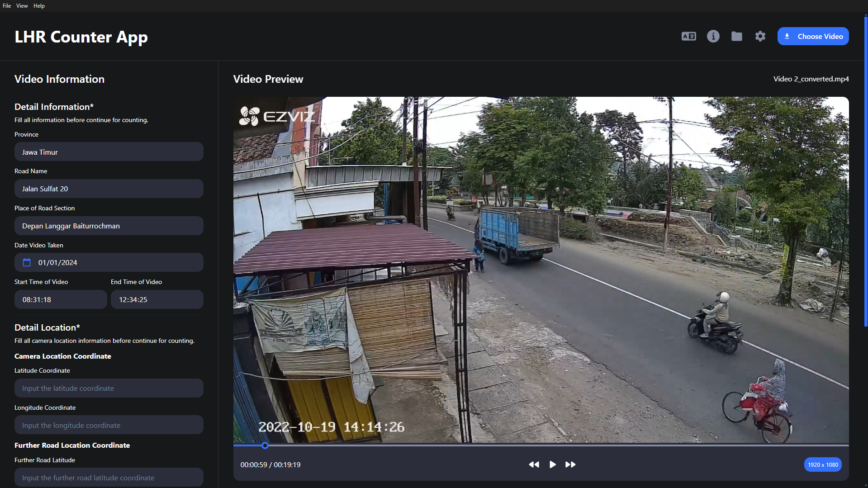Click the 1920 x 1080 resolution badge

pyautogui.click(x=822, y=464)
